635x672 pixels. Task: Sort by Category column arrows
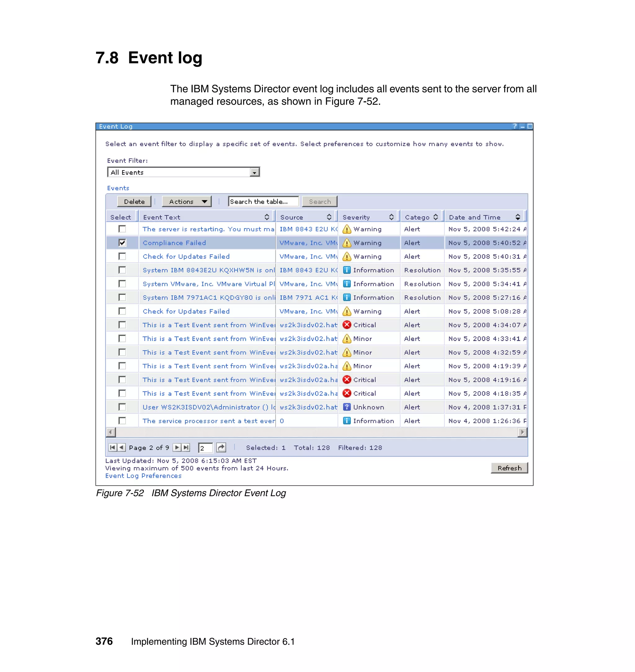[x=436, y=217]
